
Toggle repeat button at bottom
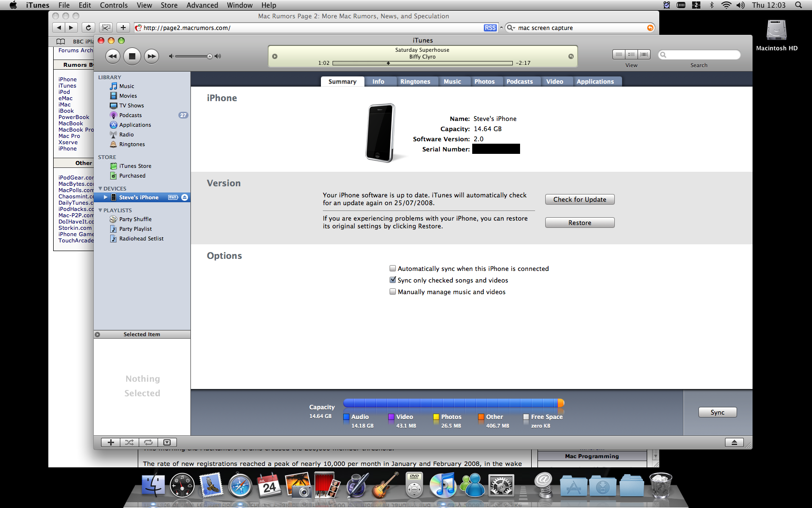click(148, 442)
